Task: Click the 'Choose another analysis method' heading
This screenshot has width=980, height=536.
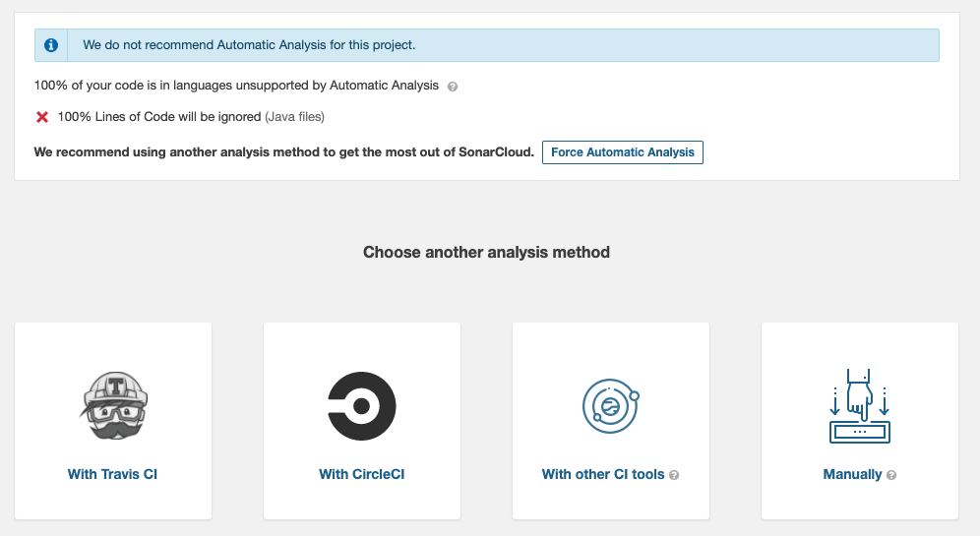Action: [486, 253]
